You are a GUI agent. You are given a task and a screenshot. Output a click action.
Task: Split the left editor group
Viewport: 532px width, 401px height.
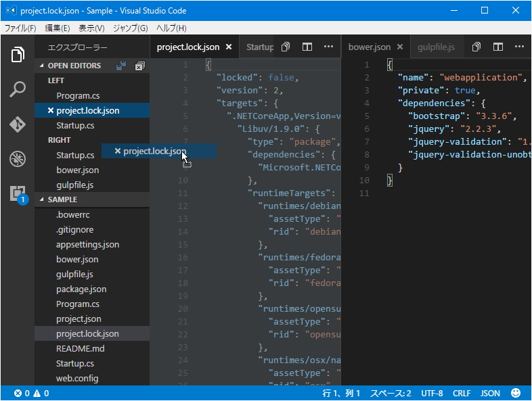(307, 47)
